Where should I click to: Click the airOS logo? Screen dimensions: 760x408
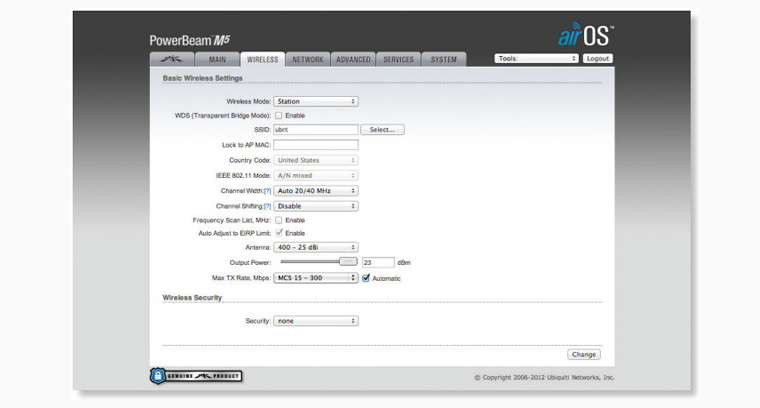tap(586, 34)
